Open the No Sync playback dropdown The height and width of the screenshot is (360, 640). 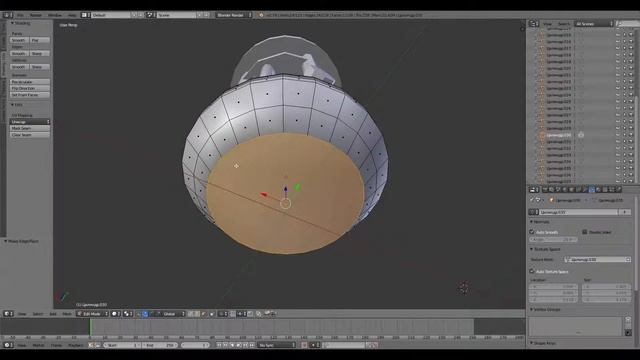276,345
